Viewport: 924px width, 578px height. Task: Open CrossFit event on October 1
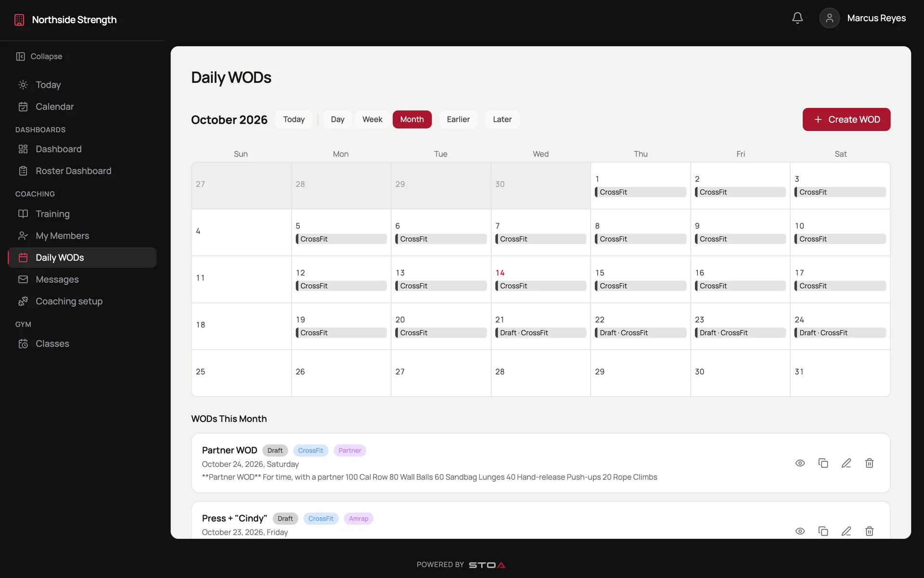click(x=641, y=192)
